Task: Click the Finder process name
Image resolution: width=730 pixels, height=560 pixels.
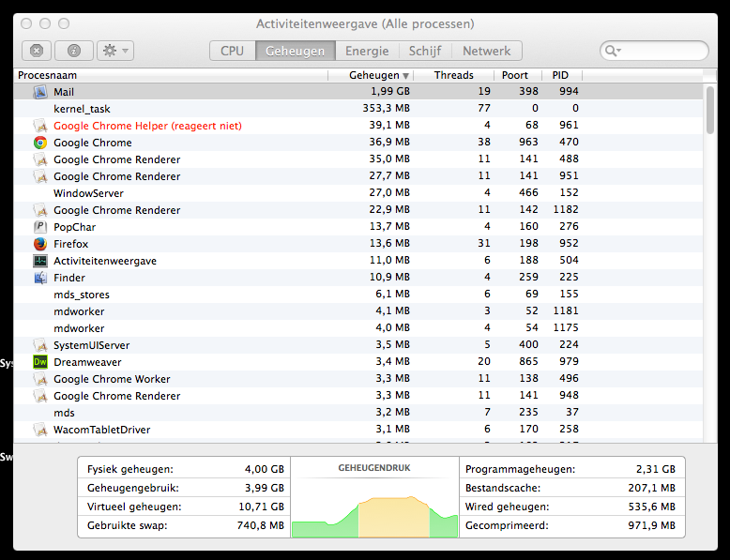Action: (x=69, y=278)
